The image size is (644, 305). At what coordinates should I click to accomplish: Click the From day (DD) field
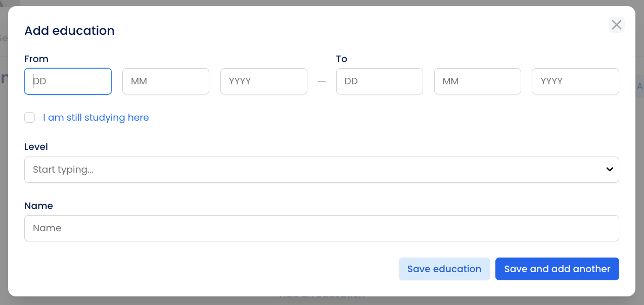click(x=68, y=81)
